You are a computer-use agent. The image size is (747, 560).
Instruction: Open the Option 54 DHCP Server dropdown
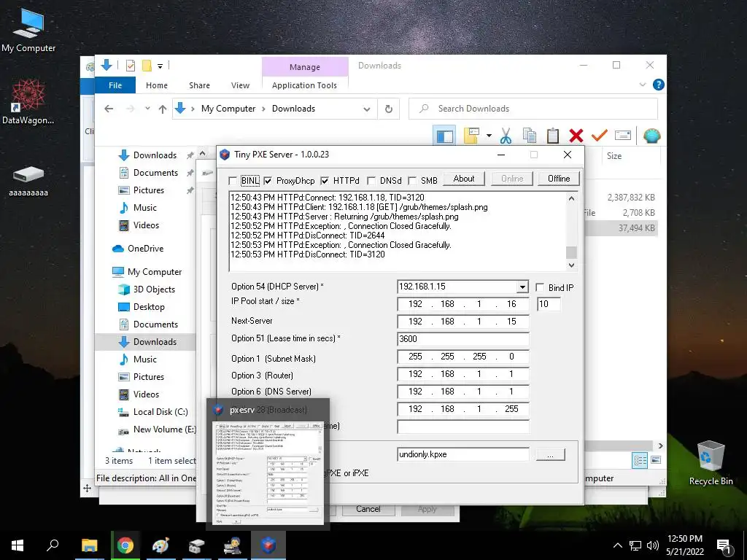pyautogui.click(x=522, y=287)
